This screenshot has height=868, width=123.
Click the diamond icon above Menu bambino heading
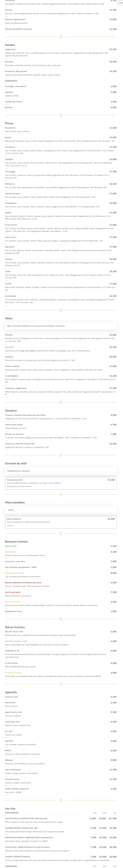[61, 494]
